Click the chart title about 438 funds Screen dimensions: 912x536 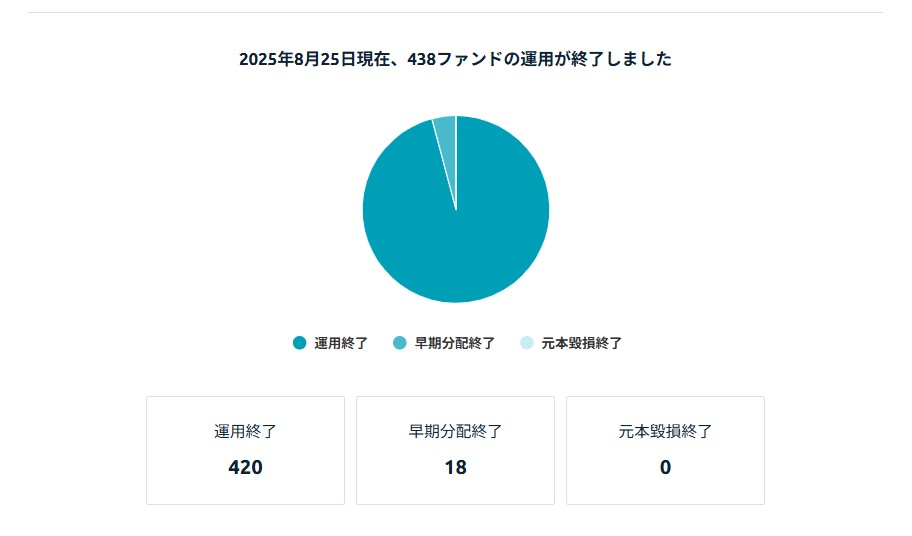[455, 59]
